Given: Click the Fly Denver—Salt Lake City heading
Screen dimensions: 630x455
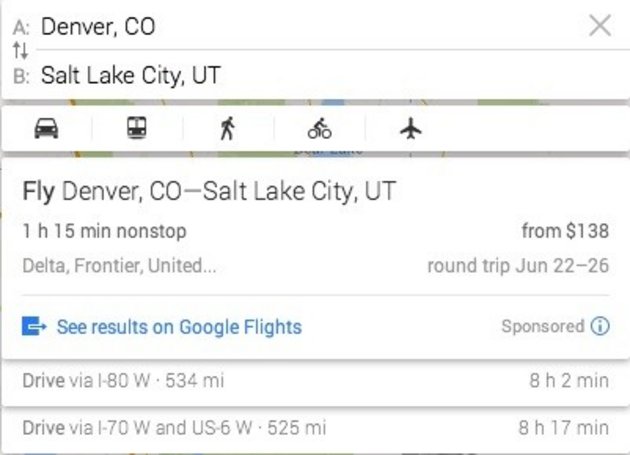Looking at the screenshot, I should tap(209, 190).
